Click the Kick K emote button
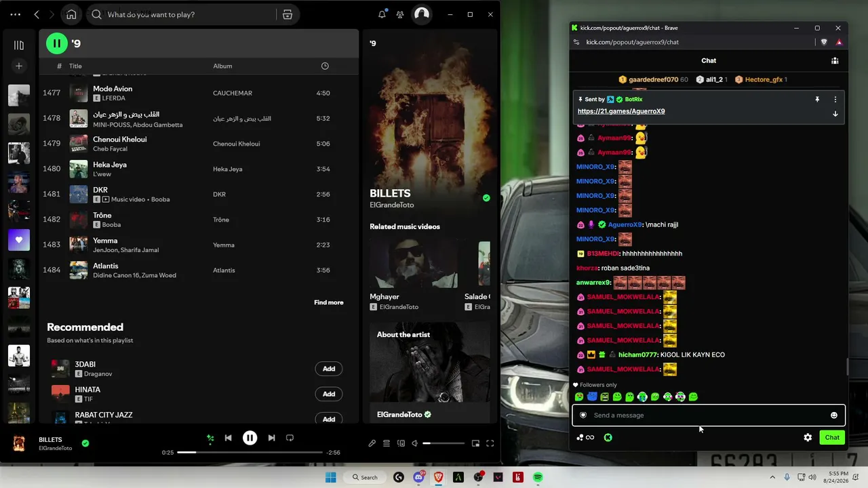This screenshot has height=488, width=868. point(608,438)
